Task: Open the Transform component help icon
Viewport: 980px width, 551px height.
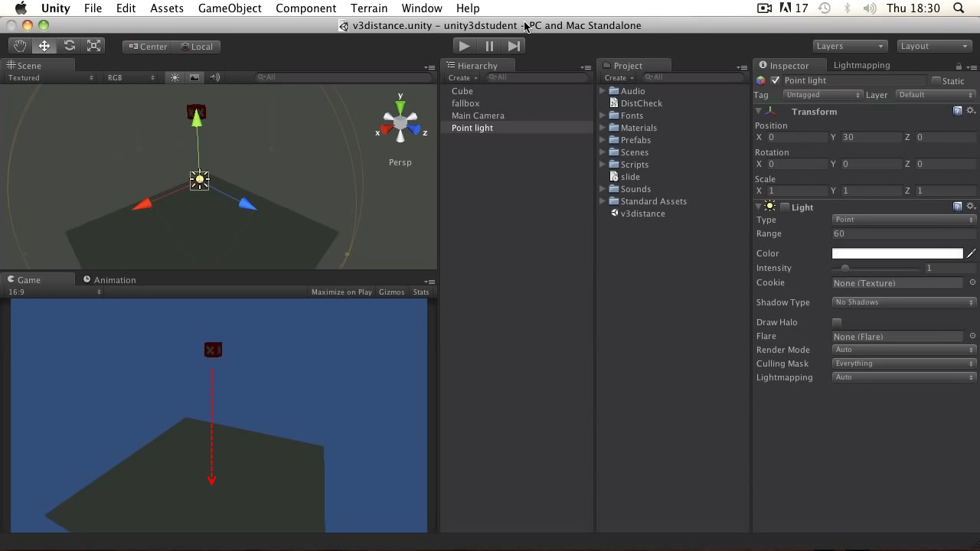Action: pyautogui.click(x=957, y=111)
